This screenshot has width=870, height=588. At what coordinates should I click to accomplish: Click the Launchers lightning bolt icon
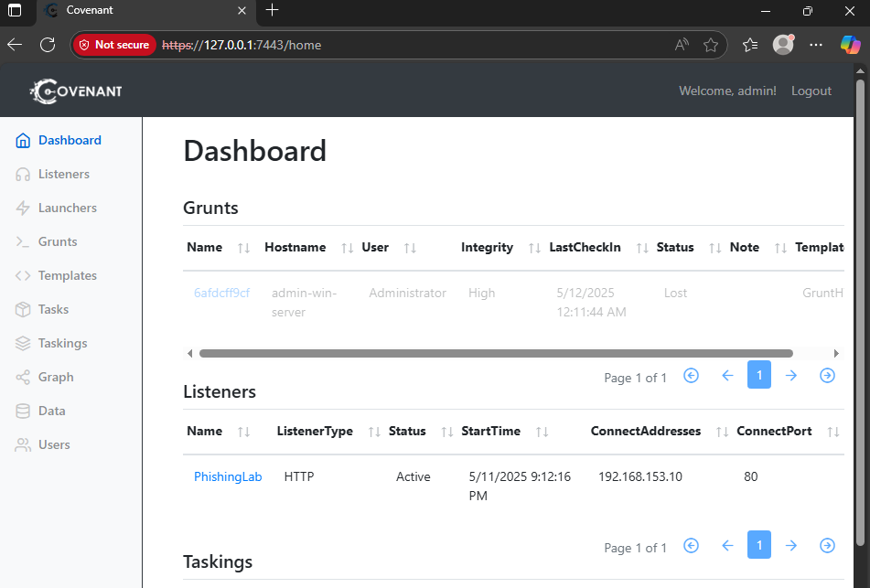coord(23,208)
